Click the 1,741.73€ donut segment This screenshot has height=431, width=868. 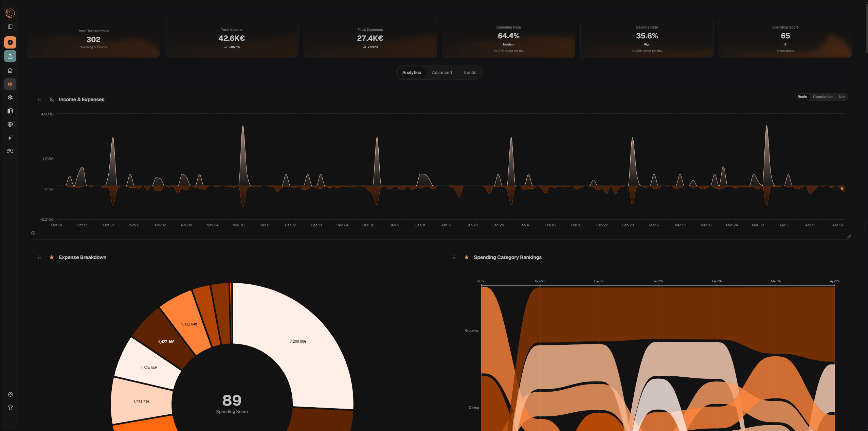point(141,401)
